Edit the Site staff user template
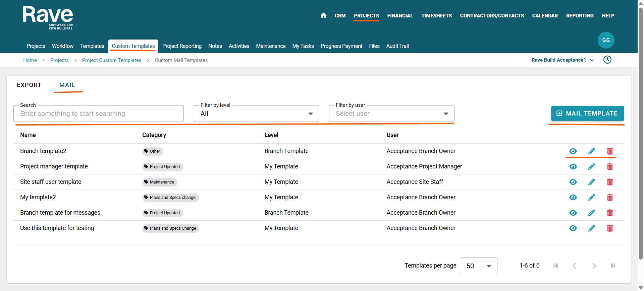644x291 pixels. tap(591, 182)
